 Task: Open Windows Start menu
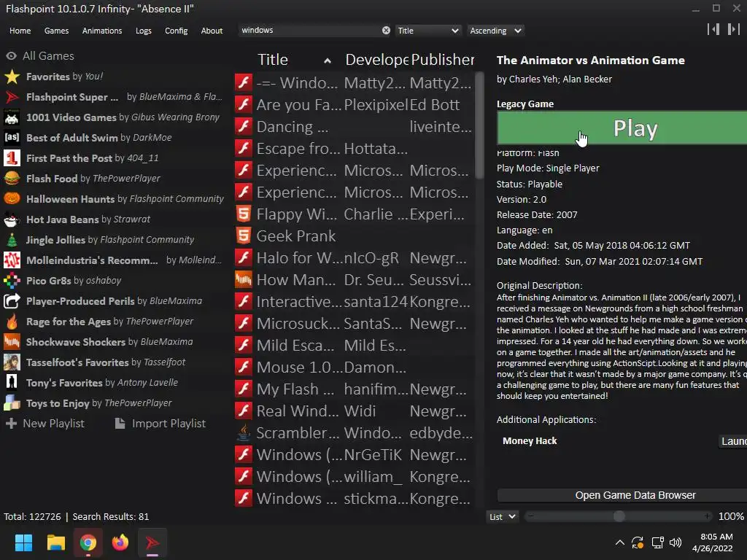click(23, 542)
